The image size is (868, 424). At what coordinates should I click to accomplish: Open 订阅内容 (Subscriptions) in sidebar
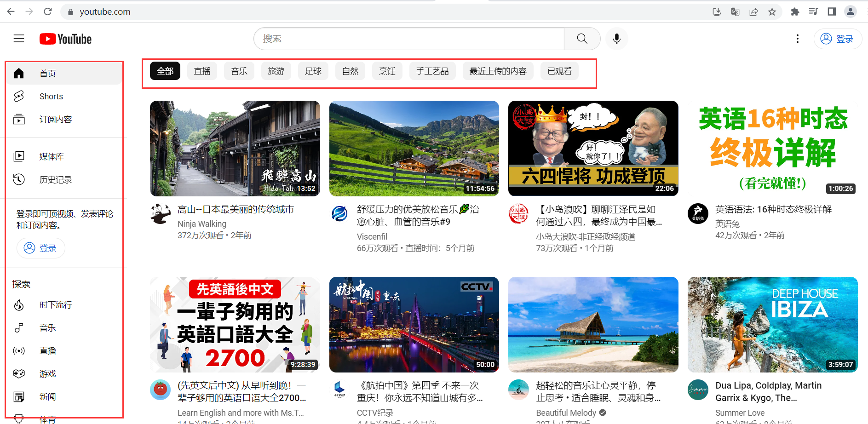pyautogui.click(x=56, y=119)
